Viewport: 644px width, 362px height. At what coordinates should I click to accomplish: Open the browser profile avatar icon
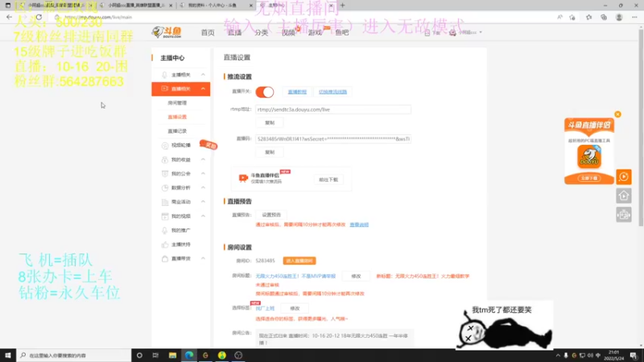(619, 17)
